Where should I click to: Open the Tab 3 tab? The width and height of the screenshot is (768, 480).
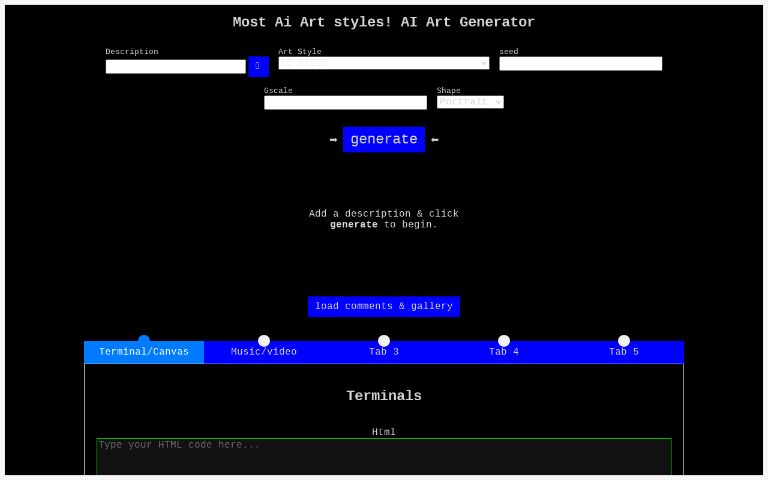coord(384,352)
